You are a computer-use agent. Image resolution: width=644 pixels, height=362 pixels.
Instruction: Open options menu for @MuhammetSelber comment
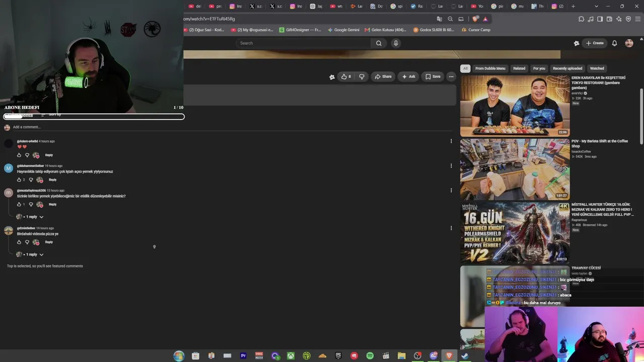(x=451, y=165)
